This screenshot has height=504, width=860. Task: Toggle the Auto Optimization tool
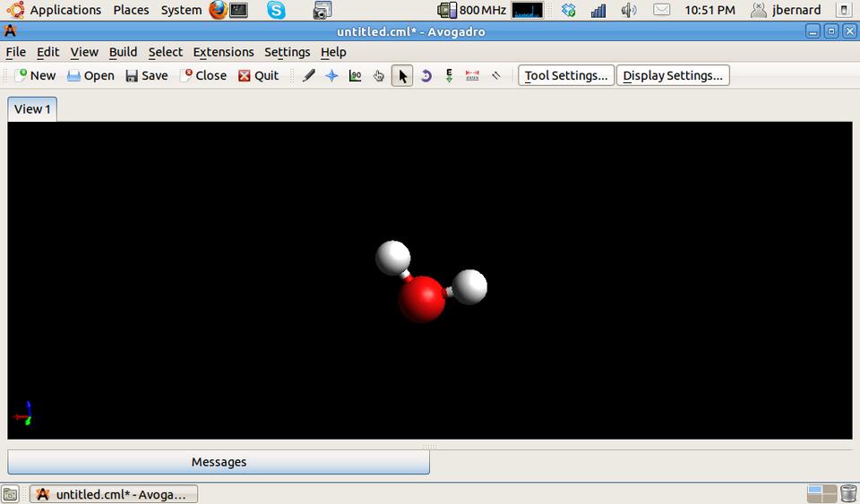click(449, 76)
